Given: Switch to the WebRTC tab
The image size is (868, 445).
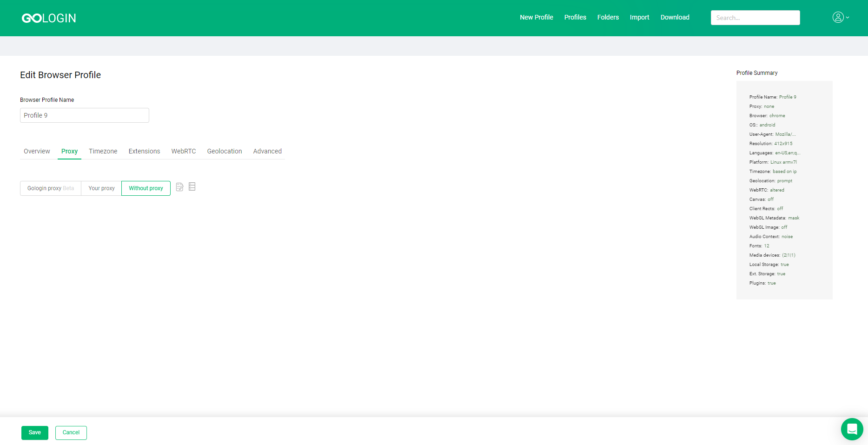Looking at the screenshot, I should point(183,151).
